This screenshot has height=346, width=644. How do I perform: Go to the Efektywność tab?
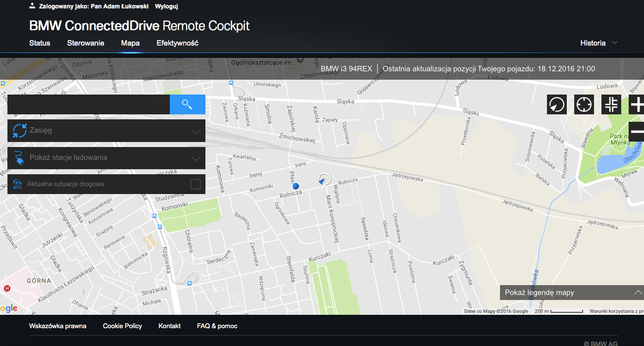point(177,43)
